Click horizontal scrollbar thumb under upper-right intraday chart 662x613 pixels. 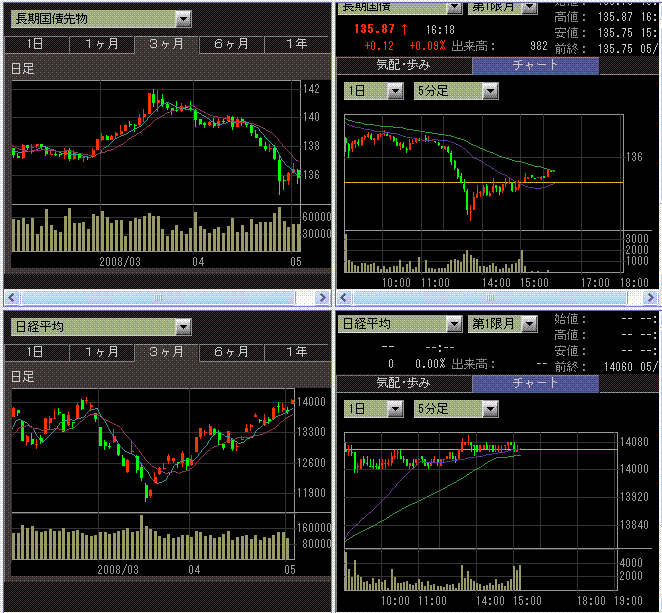click(490, 298)
